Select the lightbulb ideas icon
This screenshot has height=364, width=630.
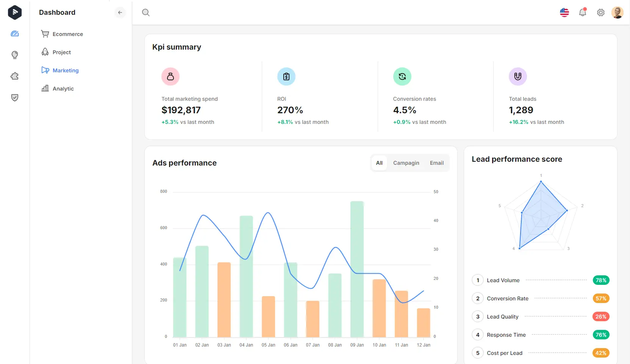tap(14, 55)
